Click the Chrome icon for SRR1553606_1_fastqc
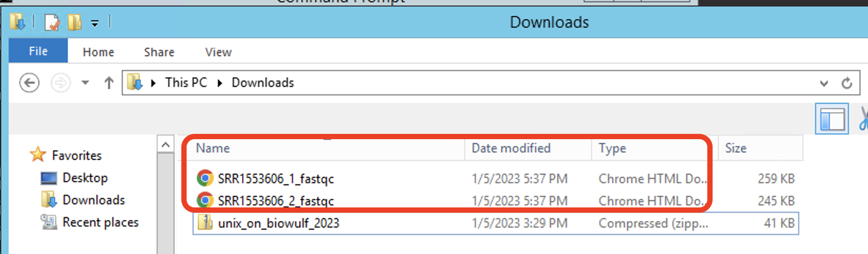868x254 pixels. pyautogui.click(x=205, y=178)
